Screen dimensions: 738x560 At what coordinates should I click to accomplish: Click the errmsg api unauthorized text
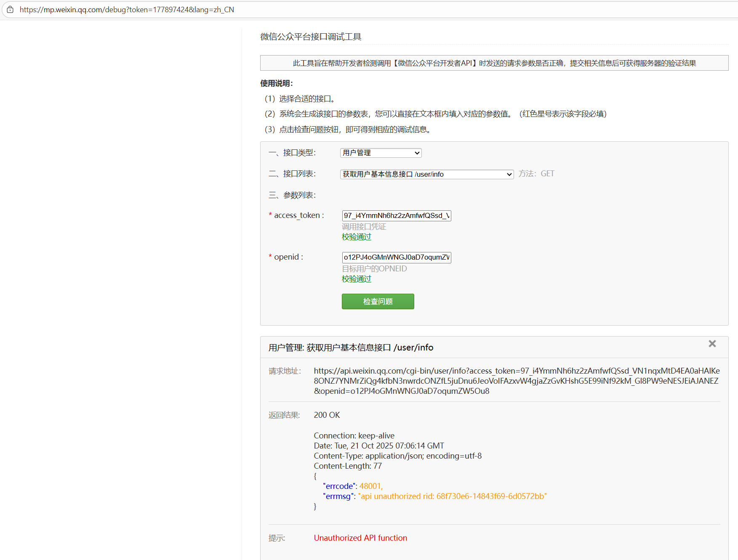pyautogui.click(x=452, y=496)
